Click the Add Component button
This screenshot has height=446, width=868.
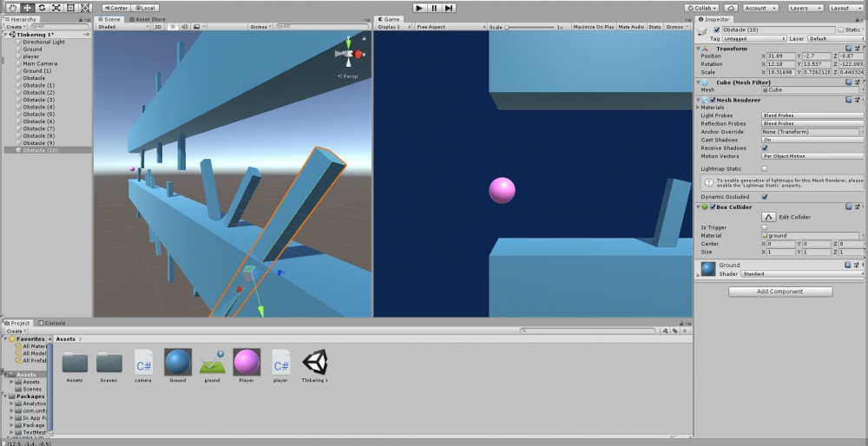780,292
